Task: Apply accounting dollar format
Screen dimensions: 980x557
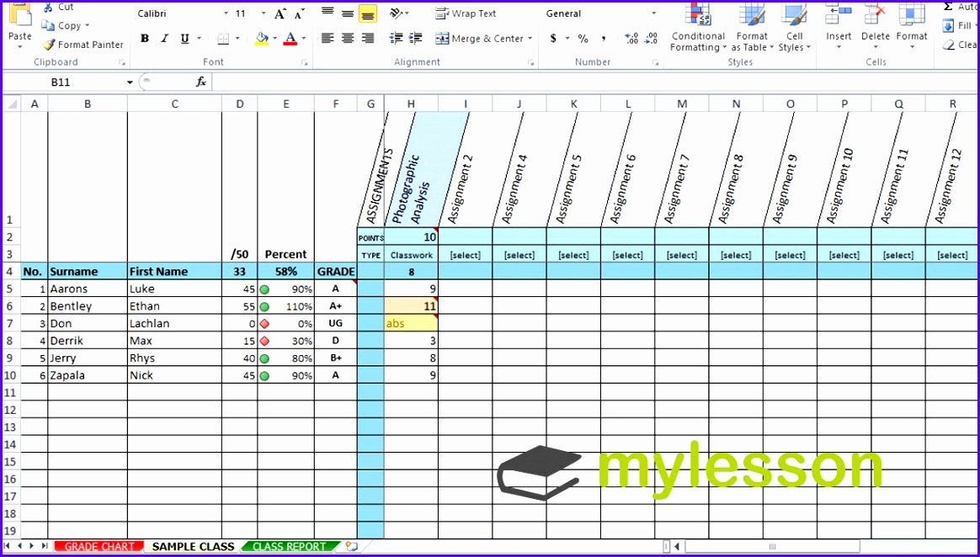Action: point(553,39)
